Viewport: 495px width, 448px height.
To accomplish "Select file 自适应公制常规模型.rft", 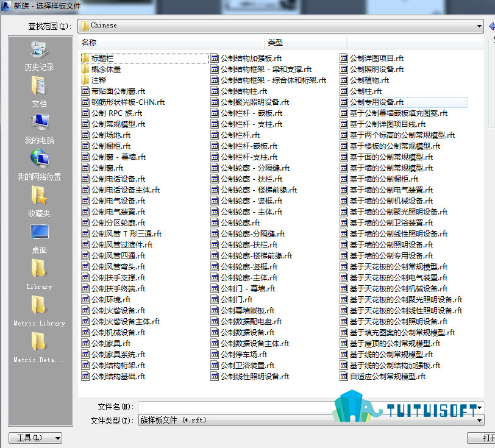I will click(x=383, y=376).
